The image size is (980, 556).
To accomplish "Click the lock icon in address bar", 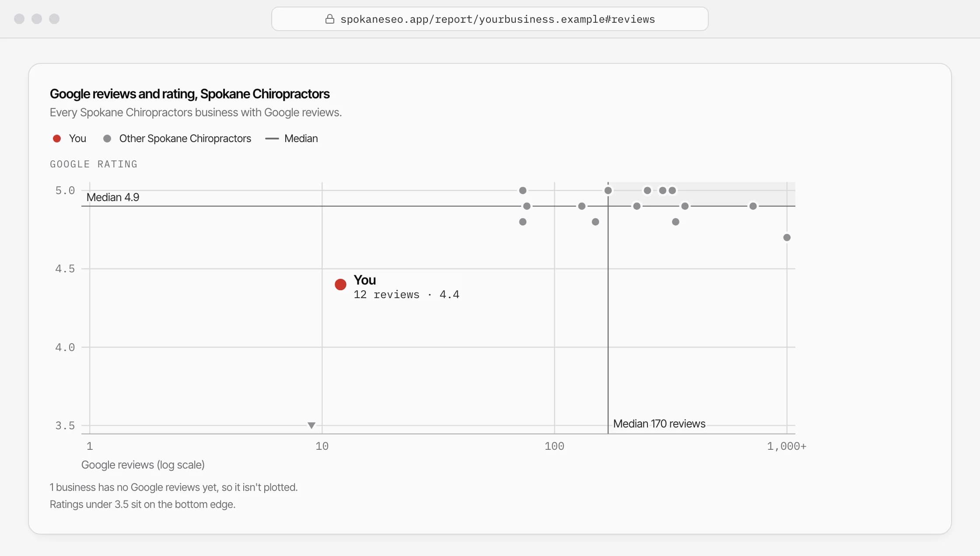I will (330, 19).
